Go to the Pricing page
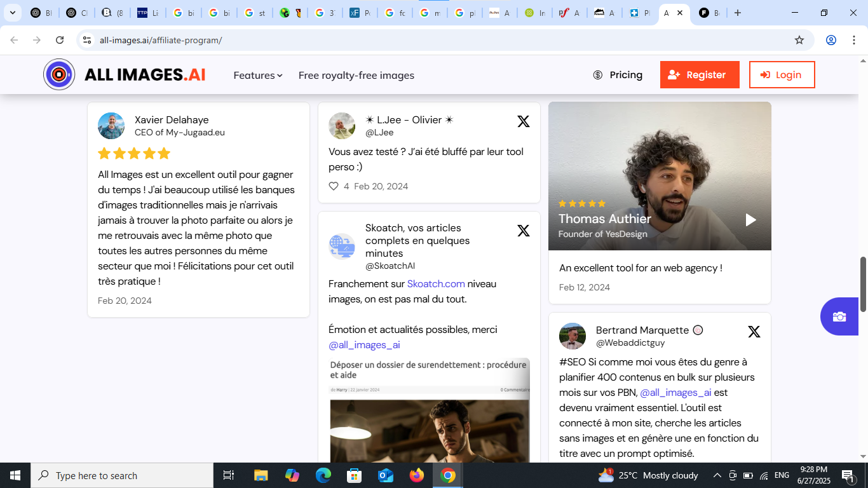The height and width of the screenshot is (488, 868). (x=618, y=75)
